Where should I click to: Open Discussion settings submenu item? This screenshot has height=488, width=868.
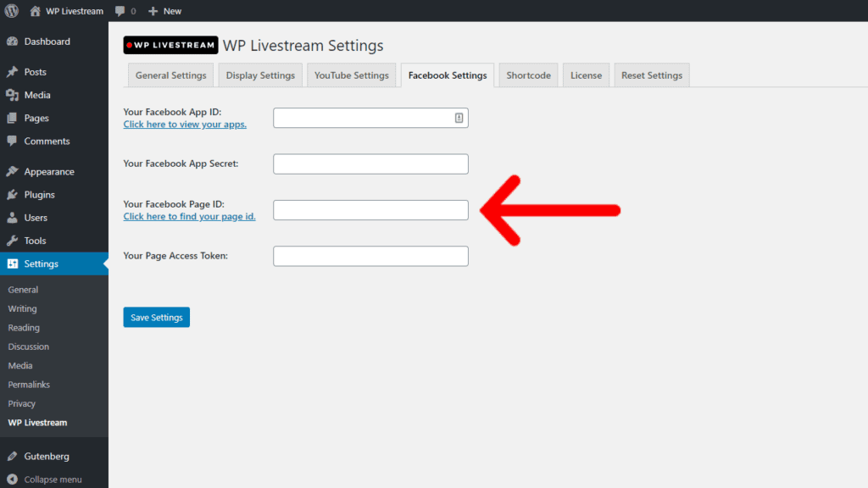28,347
